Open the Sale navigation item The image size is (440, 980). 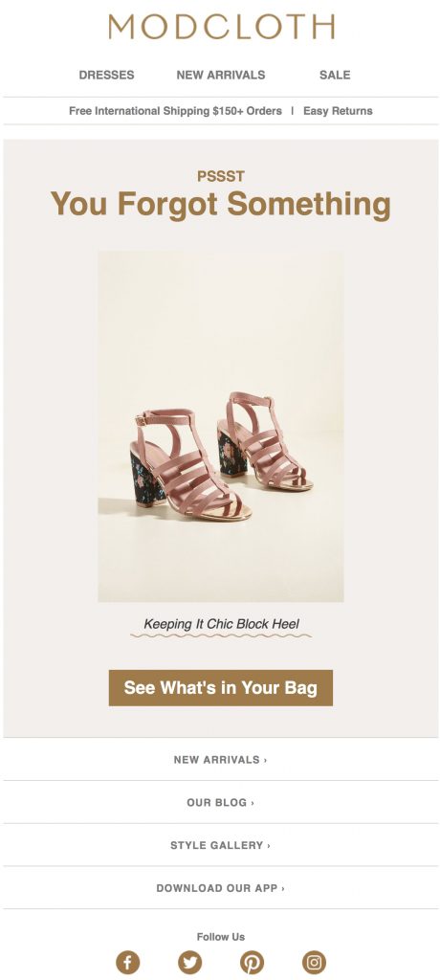(x=335, y=75)
